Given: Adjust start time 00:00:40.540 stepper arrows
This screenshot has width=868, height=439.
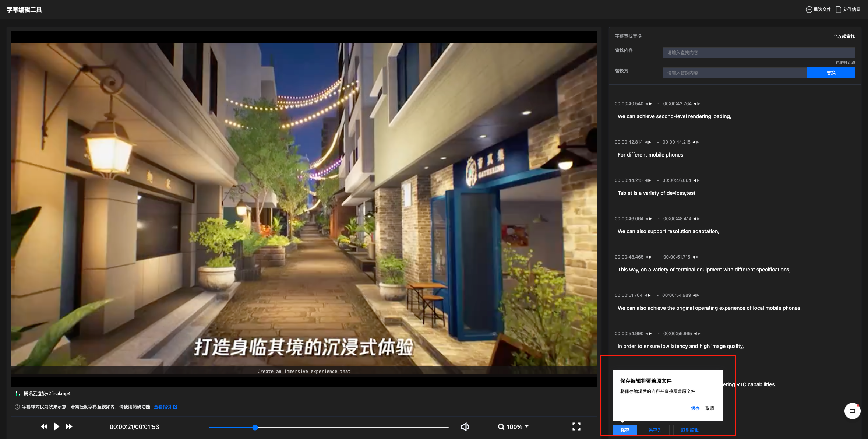Looking at the screenshot, I should pyautogui.click(x=649, y=104).
